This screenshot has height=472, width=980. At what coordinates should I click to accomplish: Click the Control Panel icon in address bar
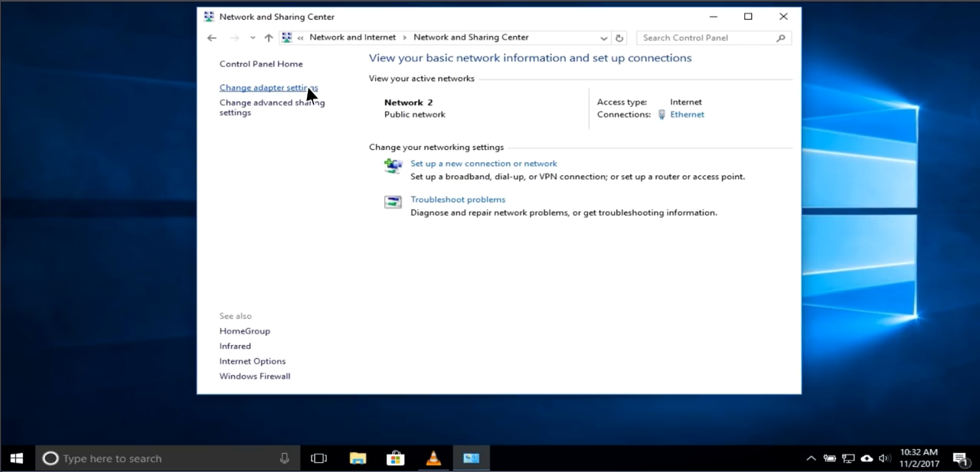[x=287, y=37]
